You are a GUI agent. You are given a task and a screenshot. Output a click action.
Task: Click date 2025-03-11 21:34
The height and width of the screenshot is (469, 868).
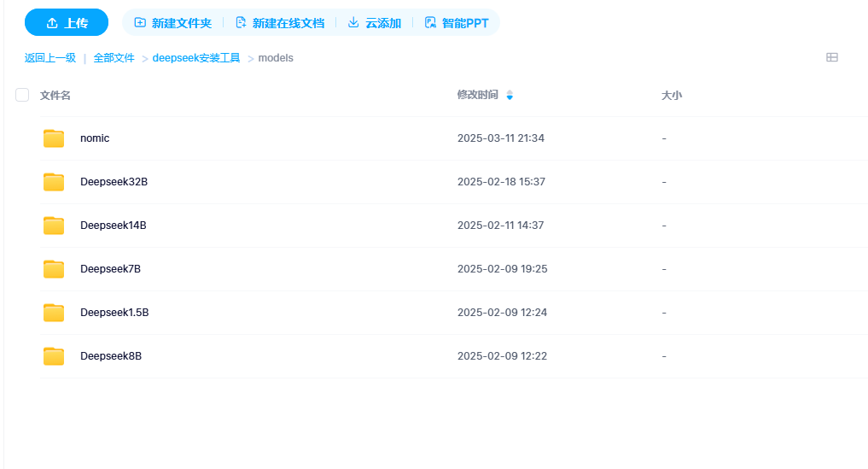pos(501,138)
